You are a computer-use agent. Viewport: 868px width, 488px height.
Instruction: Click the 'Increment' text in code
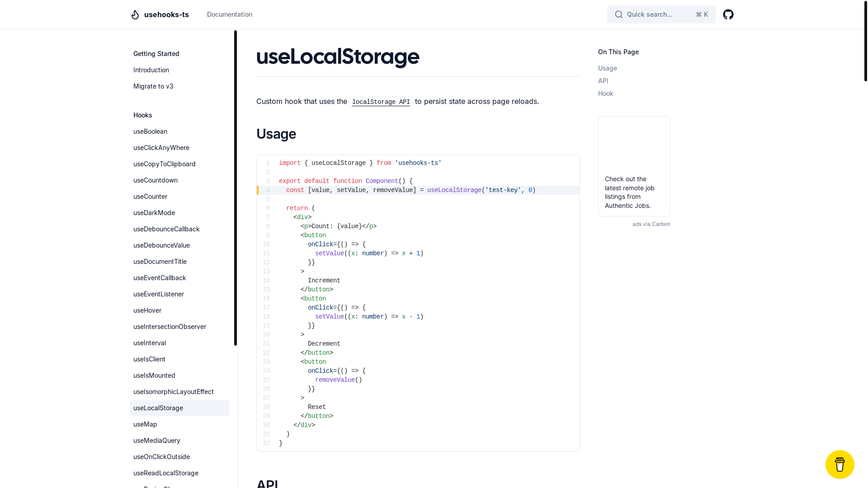click(324, 281)
